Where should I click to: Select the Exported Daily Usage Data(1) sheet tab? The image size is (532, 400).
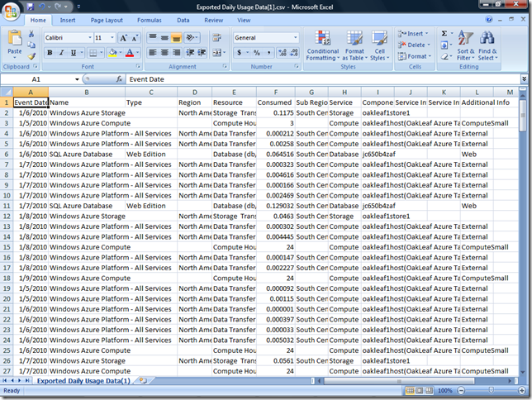pyautogui.click(x=83, y=381)
